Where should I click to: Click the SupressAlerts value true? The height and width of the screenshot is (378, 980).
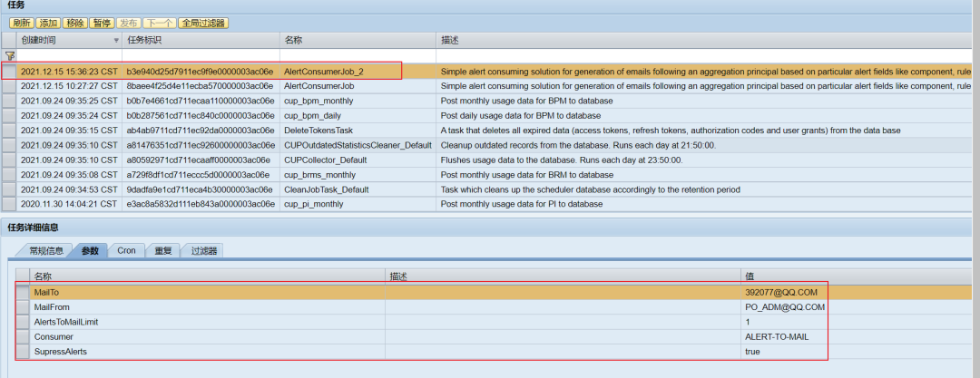point(752,352)
